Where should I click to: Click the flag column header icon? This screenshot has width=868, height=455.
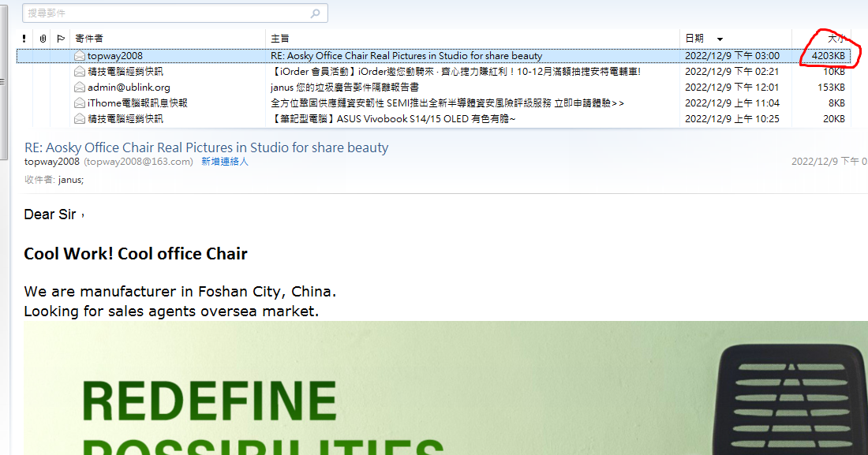[61, 38]
